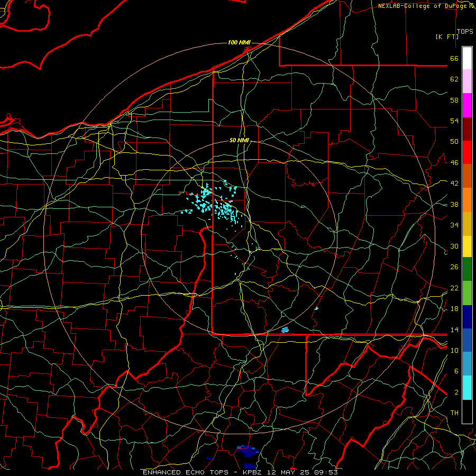Viewport: 476px width, 476px height.
Task: Click the legend value '34'
Action: tap(454, 225)
